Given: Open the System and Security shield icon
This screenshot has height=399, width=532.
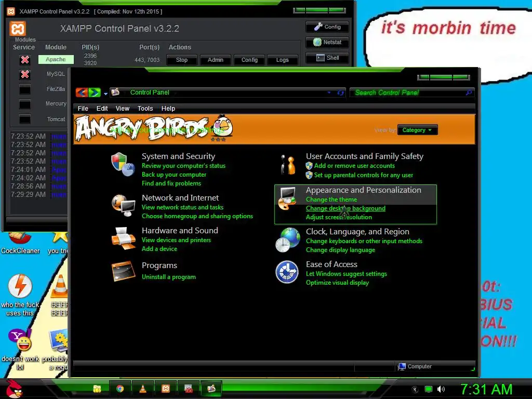Looking at the screenshot, I should (x=123, y=165).
